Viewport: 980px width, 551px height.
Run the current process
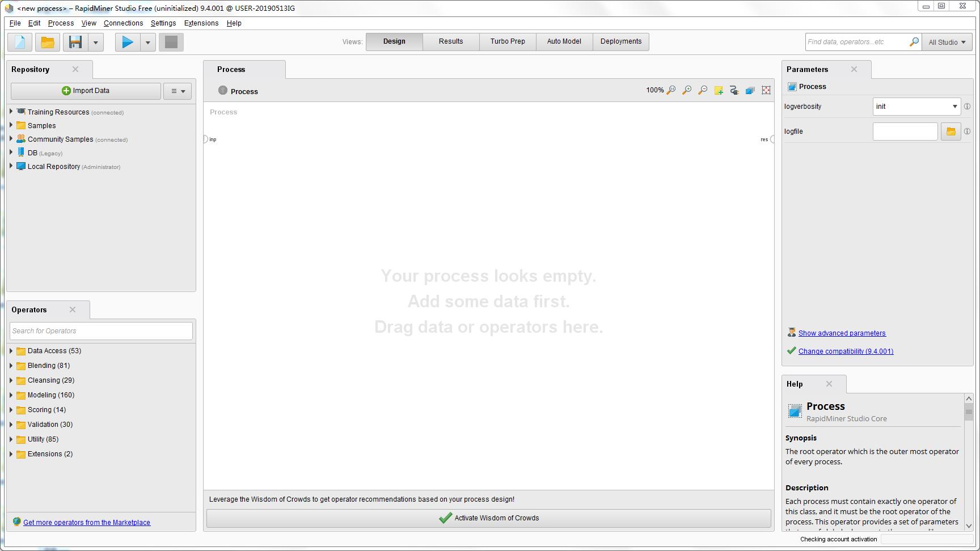[x=127, y=41]
